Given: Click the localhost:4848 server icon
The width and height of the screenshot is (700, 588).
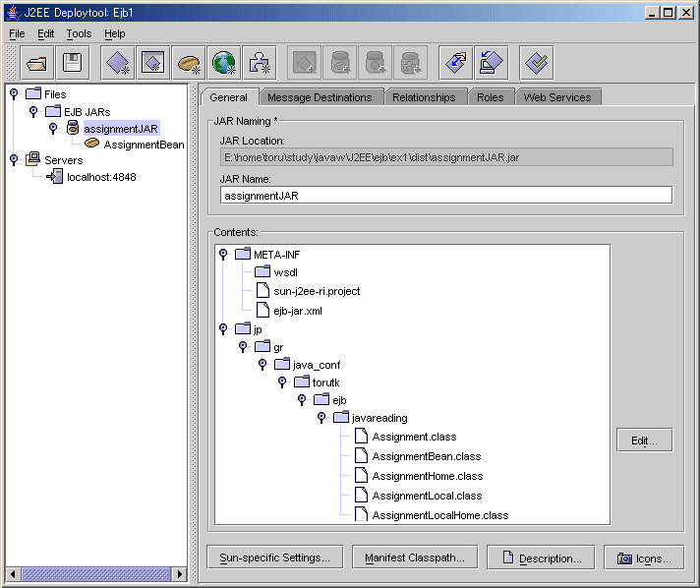Looking at the screenshot, I should [55, 176].
